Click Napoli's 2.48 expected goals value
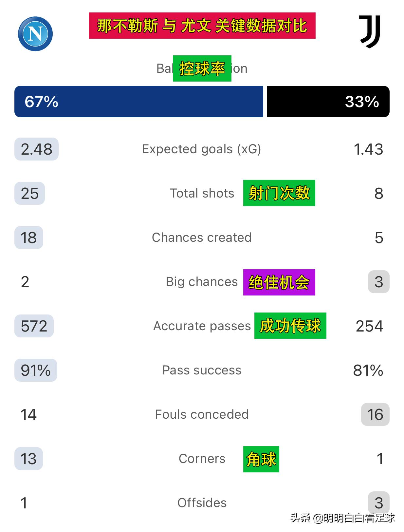The height and width of the screenshot is (532, 404). click(36, 149)
